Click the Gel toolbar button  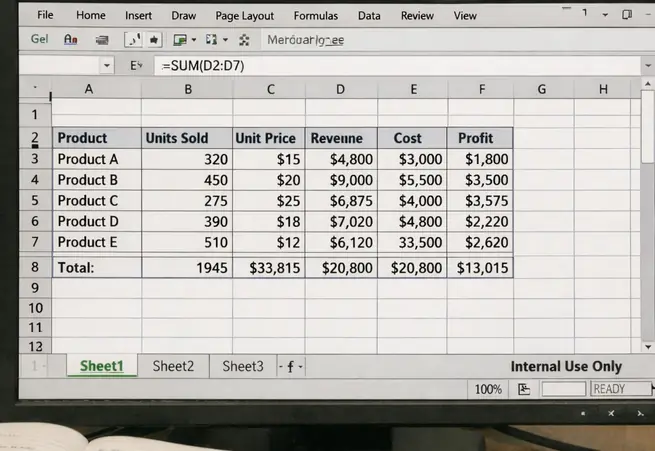(40, 39)
